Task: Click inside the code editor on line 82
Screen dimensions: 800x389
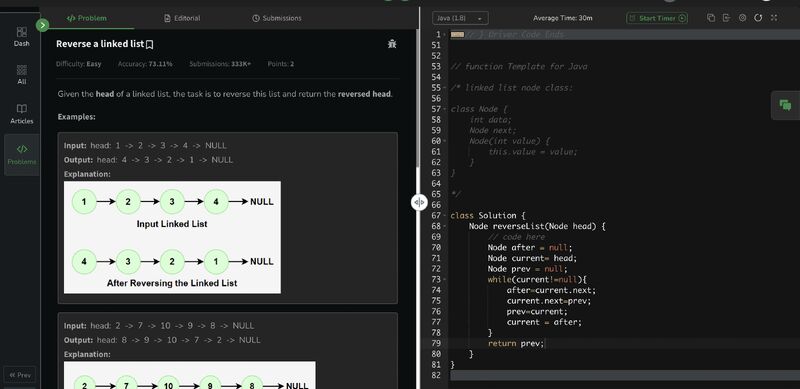Action: click(x=624, y=376)
